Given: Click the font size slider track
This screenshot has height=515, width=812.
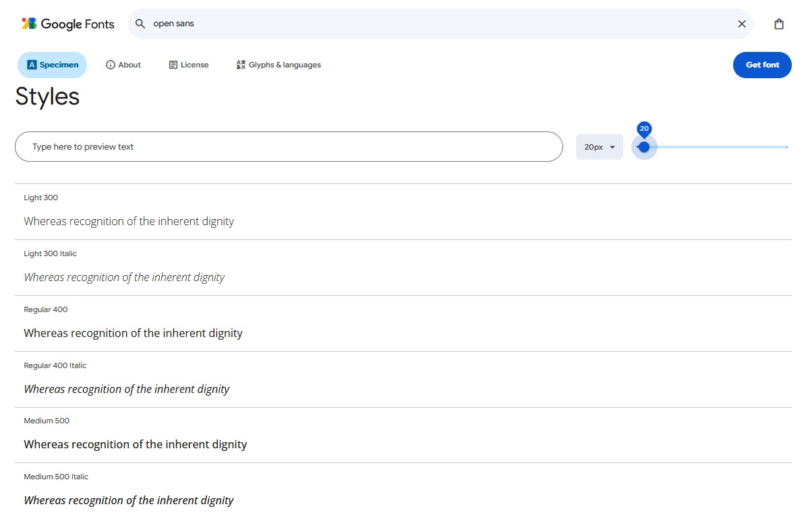Looking at the screenshot, I should [x=714, y=147].
